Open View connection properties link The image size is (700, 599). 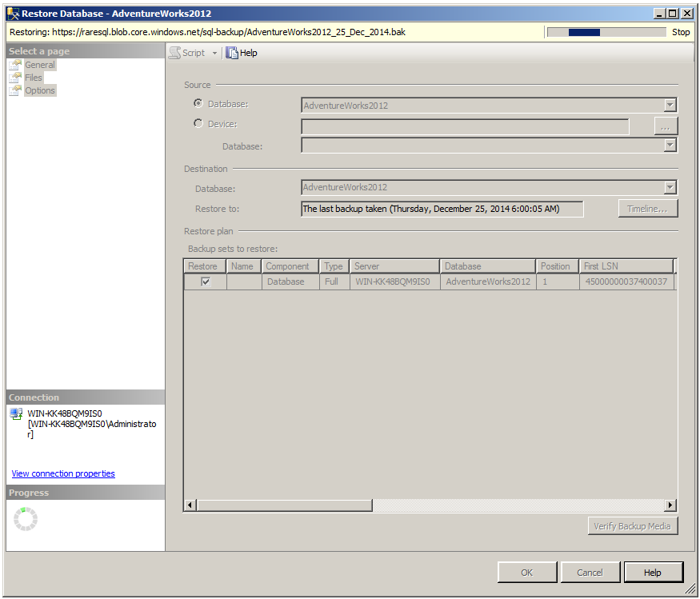(63, 473)
